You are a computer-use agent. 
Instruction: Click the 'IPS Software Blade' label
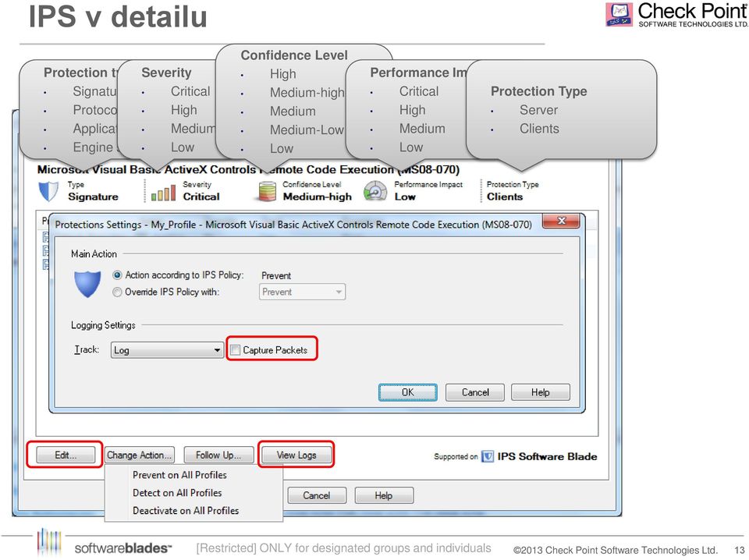tap(548, 456)
